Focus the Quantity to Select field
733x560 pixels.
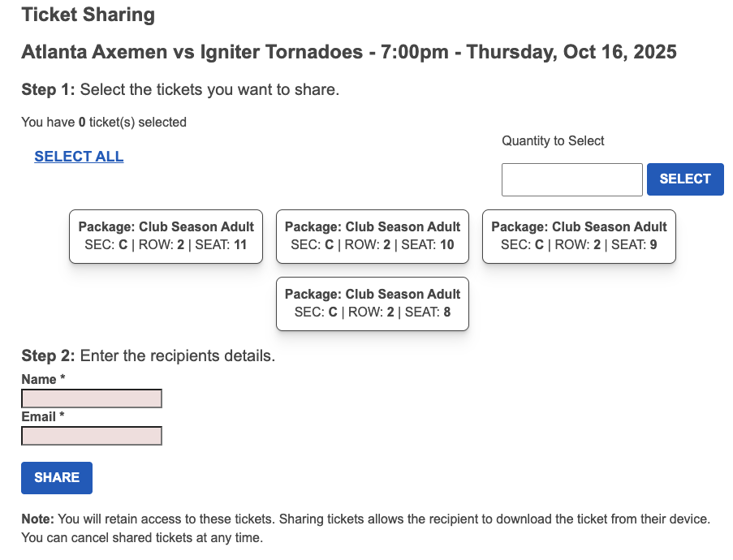pyautogui.click(x=571, y=179)
